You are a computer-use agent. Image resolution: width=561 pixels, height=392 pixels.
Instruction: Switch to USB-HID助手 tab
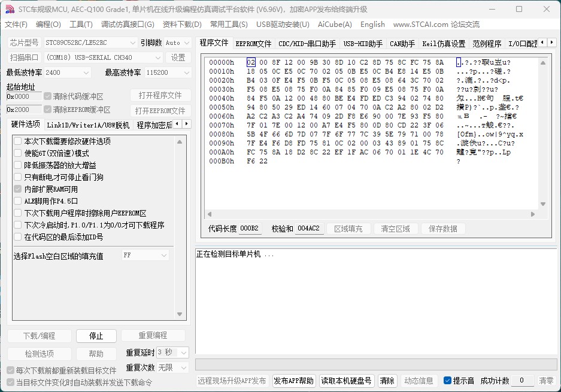pyautogui.click(x=363, y=44)
